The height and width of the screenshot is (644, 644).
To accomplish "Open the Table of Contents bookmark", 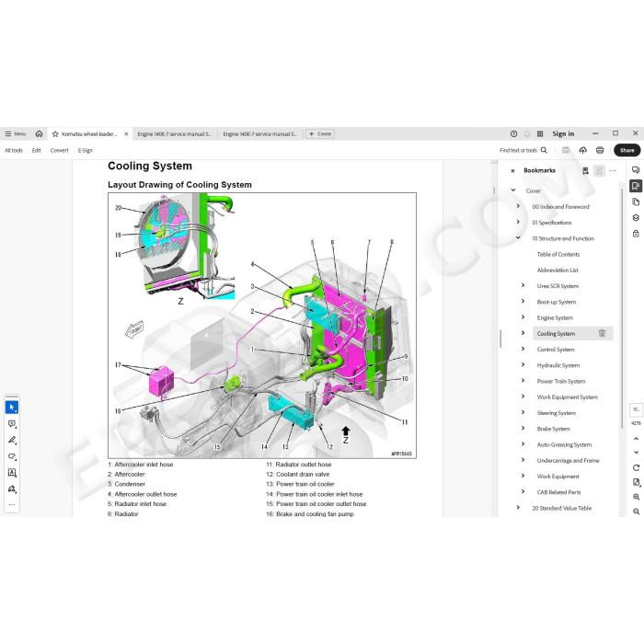I will point(558,254).
